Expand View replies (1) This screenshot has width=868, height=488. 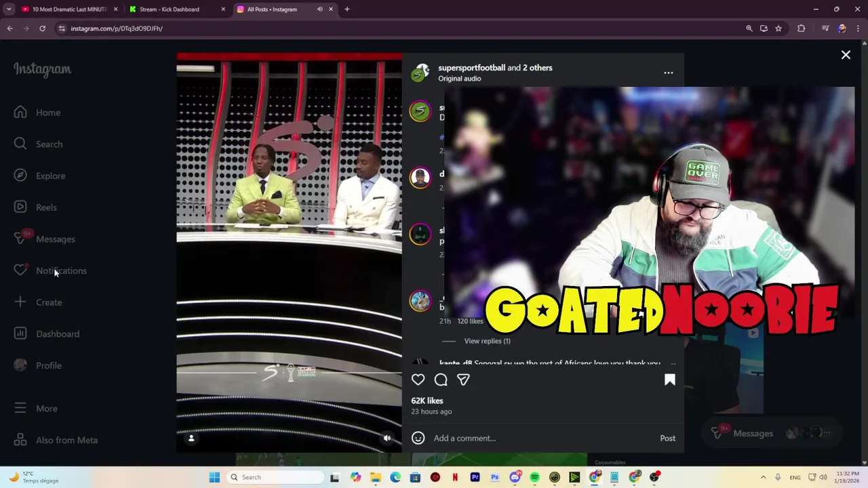[487, 341]
